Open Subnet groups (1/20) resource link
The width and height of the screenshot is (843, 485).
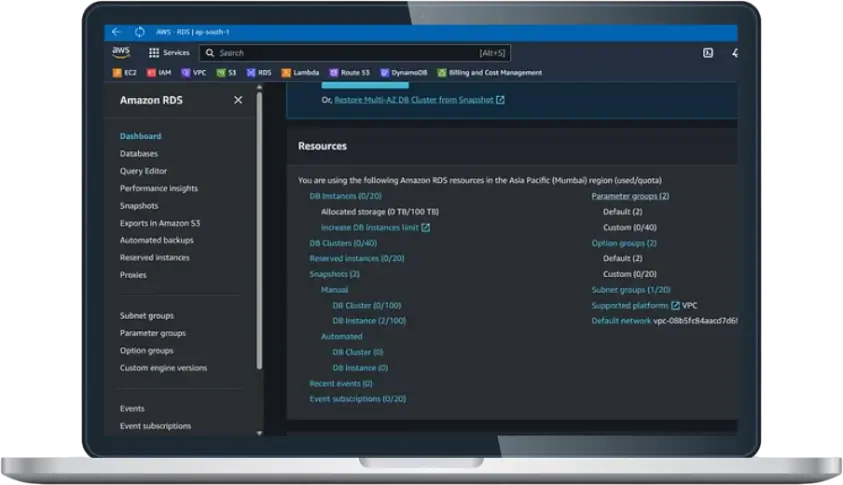[631, 290]
